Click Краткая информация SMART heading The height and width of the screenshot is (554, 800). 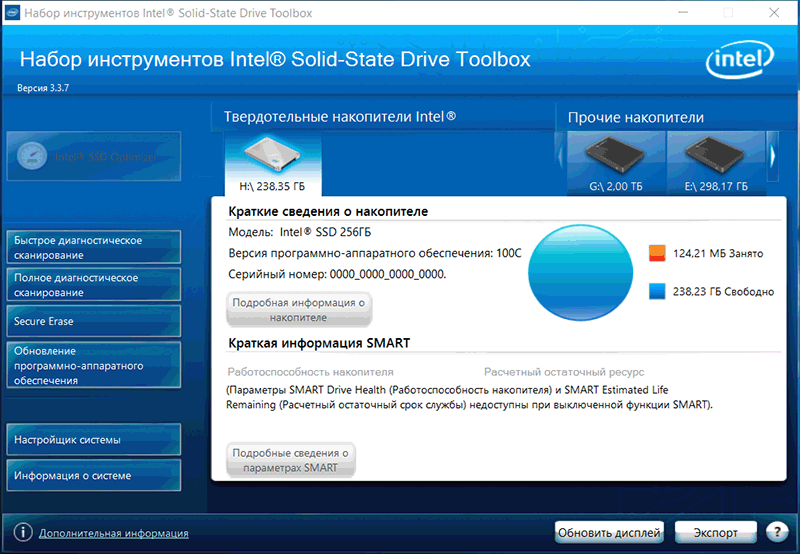(319, 343)
